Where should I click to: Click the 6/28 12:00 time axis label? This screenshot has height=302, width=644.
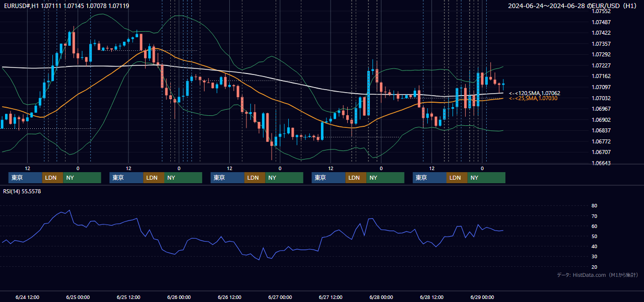click(431, 297)
